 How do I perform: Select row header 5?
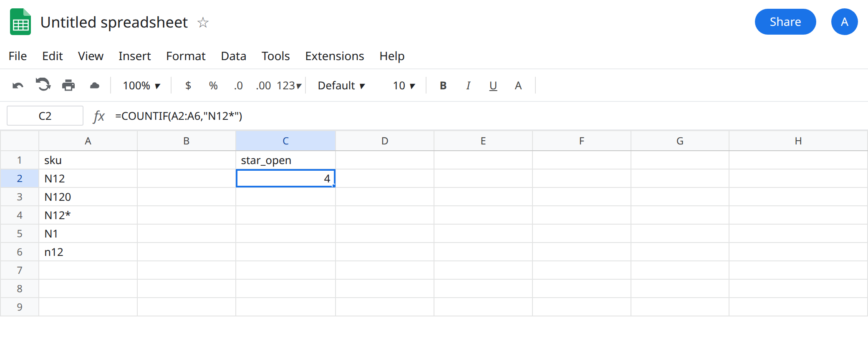pyautogui.click(x=20, y=234)
